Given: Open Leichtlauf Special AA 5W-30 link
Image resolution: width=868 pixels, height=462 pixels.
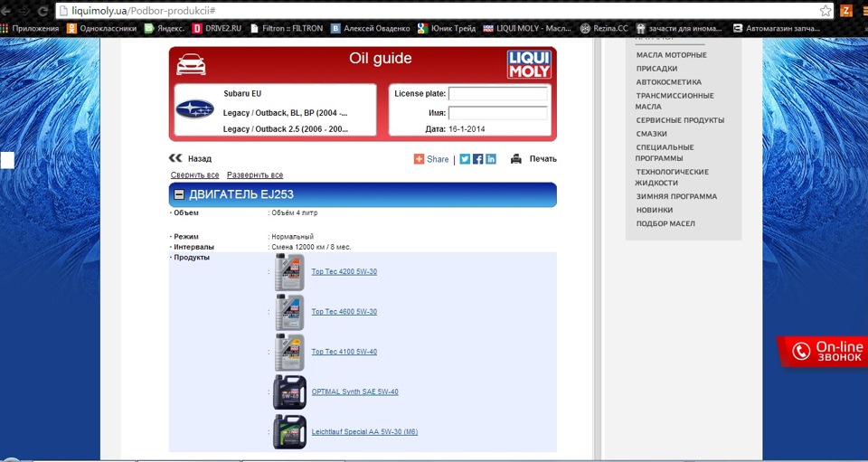Looking at the screenshot, I should (364, 431).
